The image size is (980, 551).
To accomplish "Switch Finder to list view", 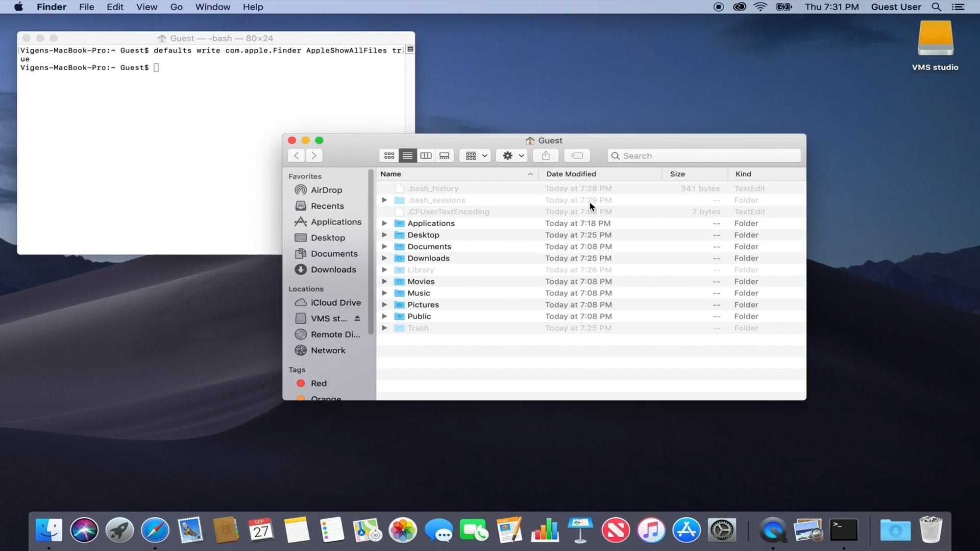I will [407, 156].
